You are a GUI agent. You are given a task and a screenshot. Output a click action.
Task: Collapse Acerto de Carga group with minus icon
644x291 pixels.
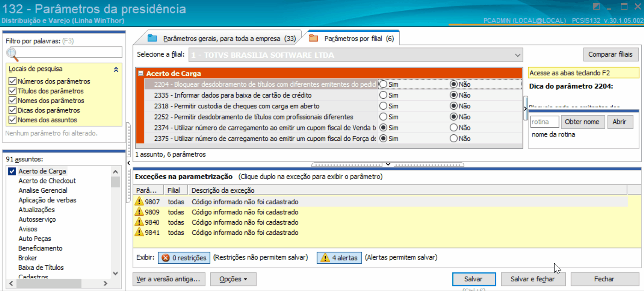coord(141,73)
